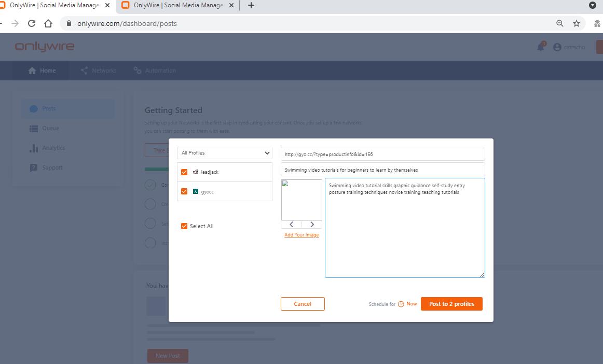This screenshot has width=603, height=364.
Task: Open the catracho user account icon
Action: [557, 47]
